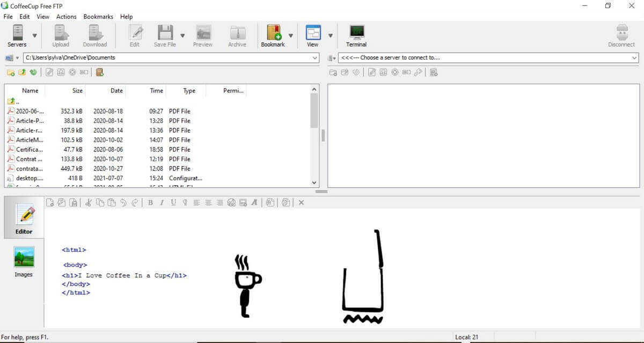644x343 pixels.
Task: Expand the local path dropdown
Action: click(x=315, y=57)
